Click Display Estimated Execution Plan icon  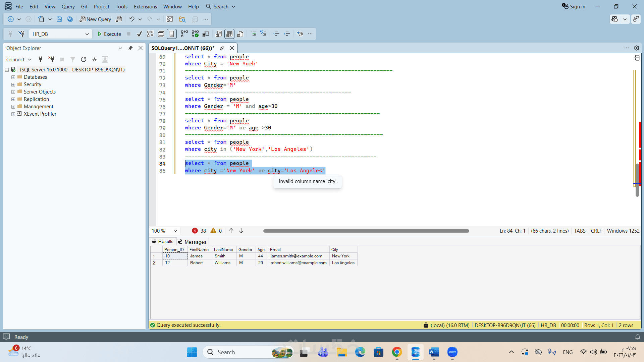coord(150,34)
